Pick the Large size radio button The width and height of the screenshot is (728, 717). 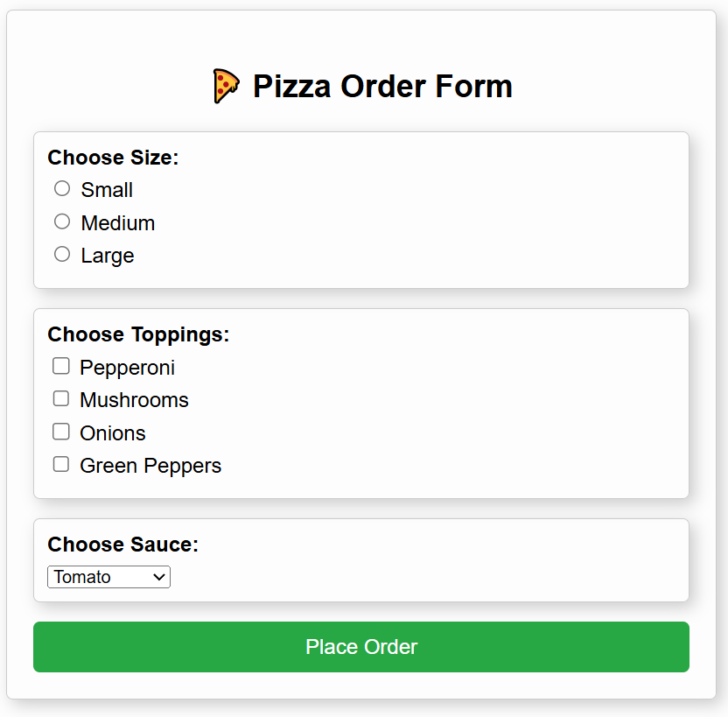pyautogui.click(x=62, y=254)
